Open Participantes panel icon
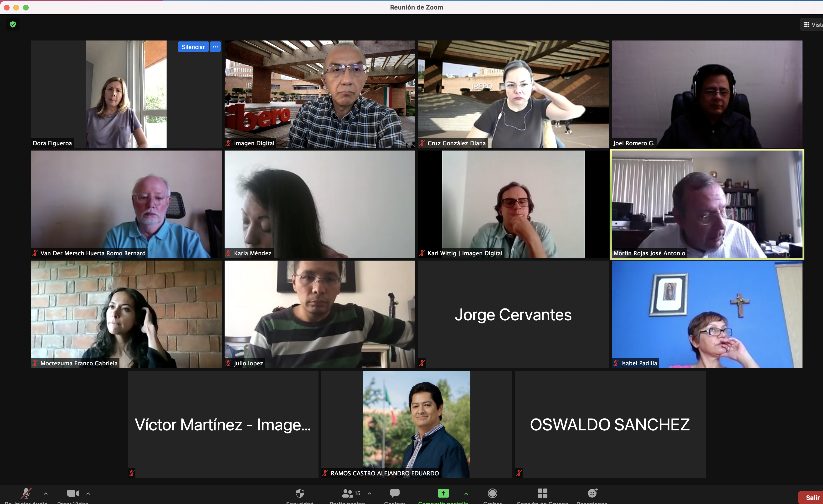Screen dimensions: 823x504 [347, 493]
